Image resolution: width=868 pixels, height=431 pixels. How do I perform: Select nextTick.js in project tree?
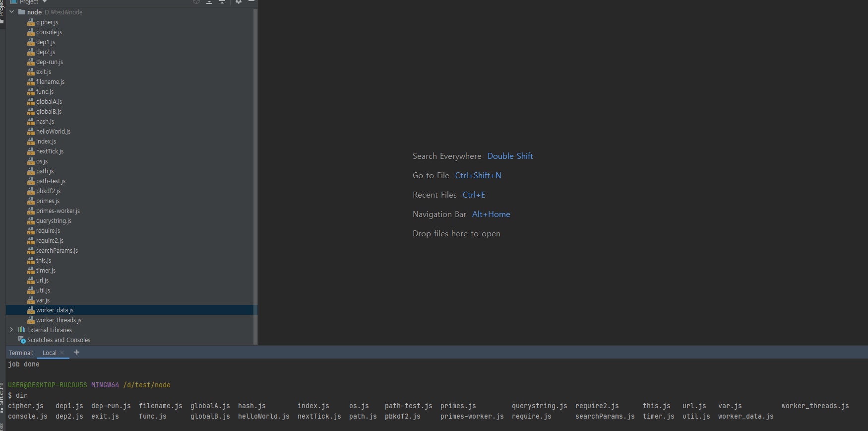(x=50, y=151)
